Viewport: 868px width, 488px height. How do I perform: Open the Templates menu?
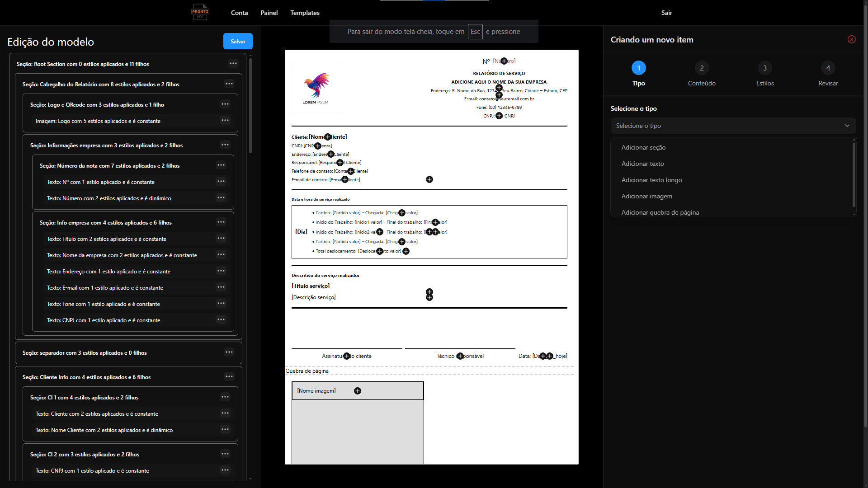pos(305,13)
